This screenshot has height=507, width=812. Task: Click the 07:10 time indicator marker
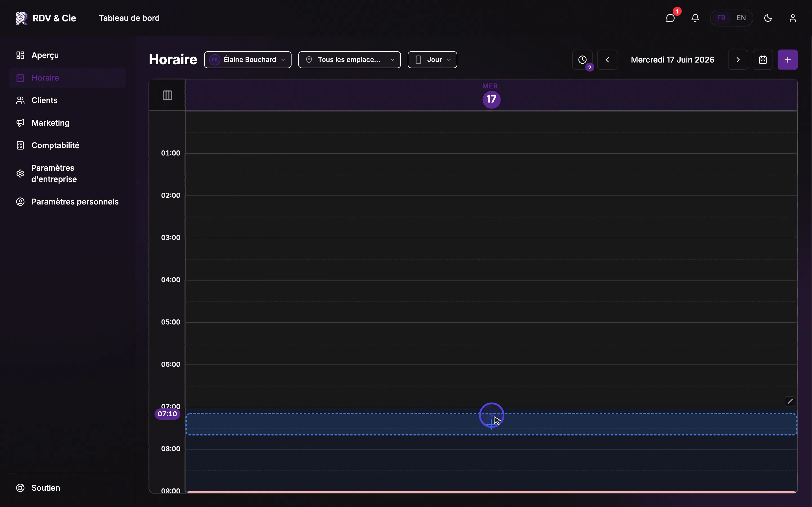point(167,414)
